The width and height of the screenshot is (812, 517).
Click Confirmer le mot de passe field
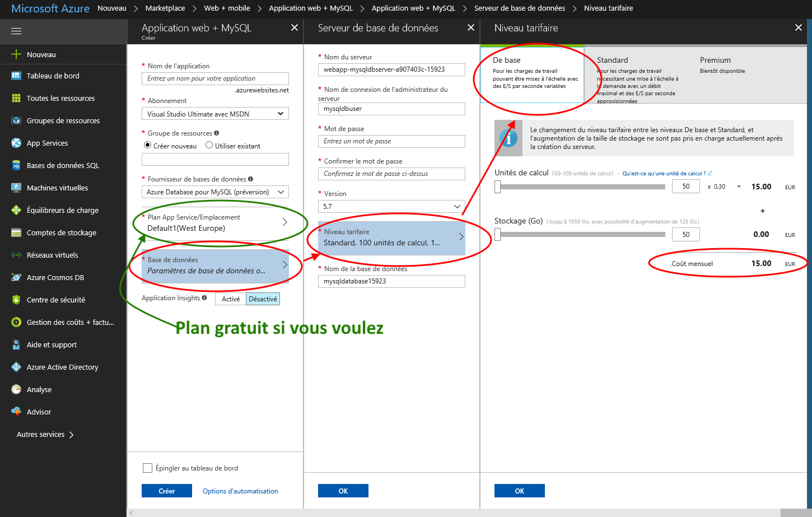click(x=391, y=174)
